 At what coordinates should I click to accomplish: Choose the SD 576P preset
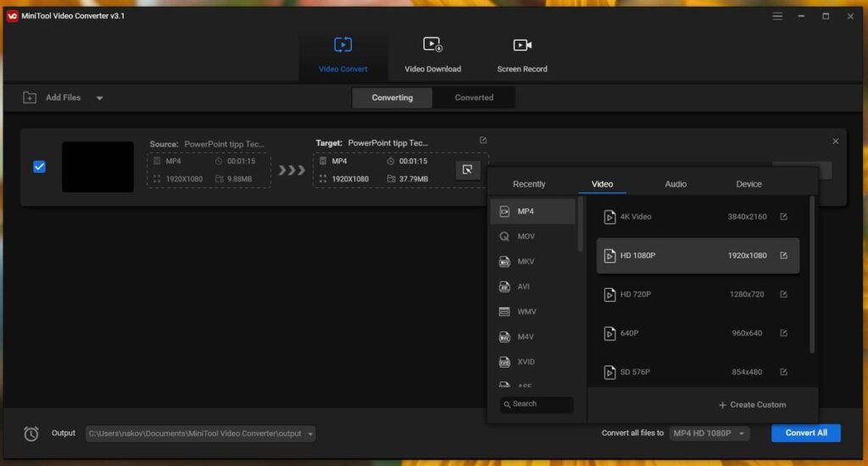click(698, 372)
